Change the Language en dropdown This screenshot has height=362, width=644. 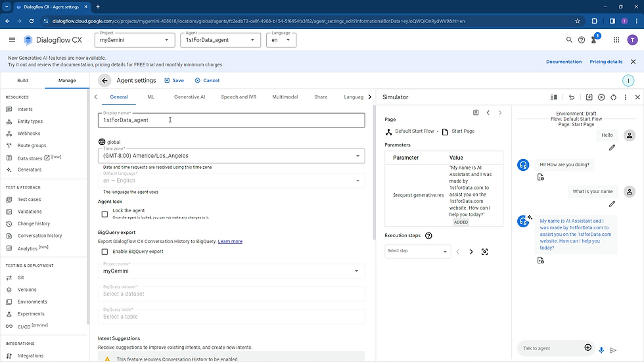[x=281, y=40]
